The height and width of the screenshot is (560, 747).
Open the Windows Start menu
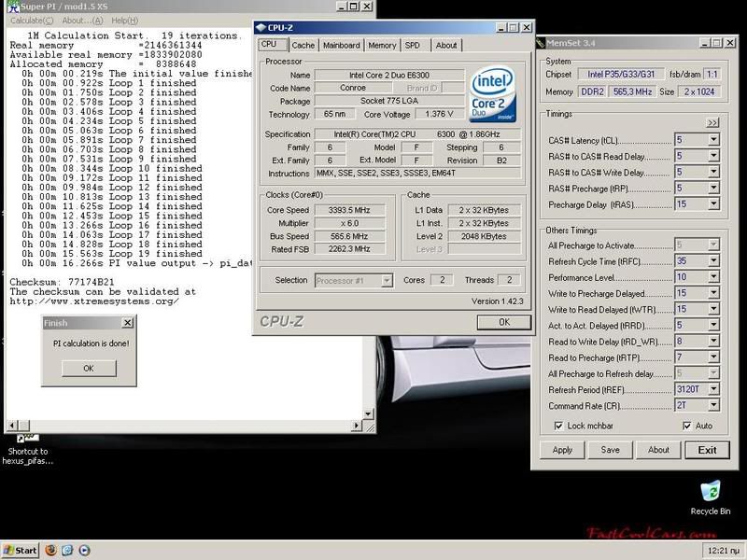(20, 551)
